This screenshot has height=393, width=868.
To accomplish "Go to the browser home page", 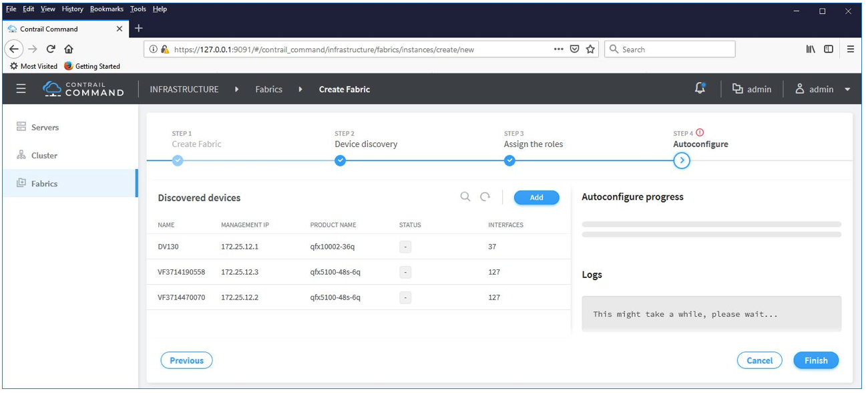I will click(x=69, y=49).
